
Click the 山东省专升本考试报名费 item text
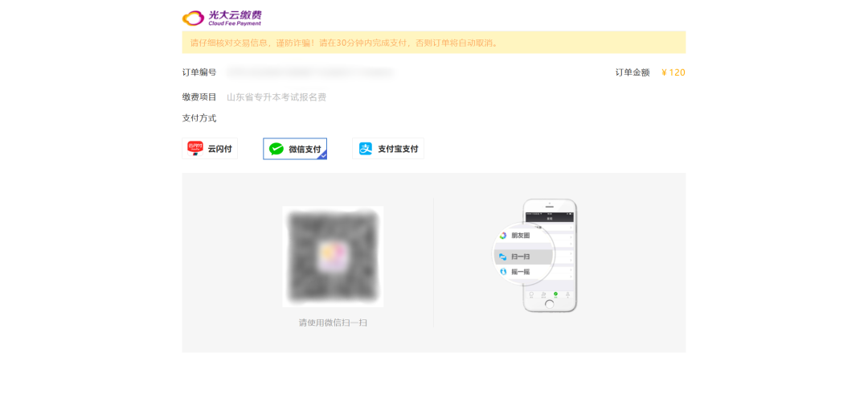(276, 97)
